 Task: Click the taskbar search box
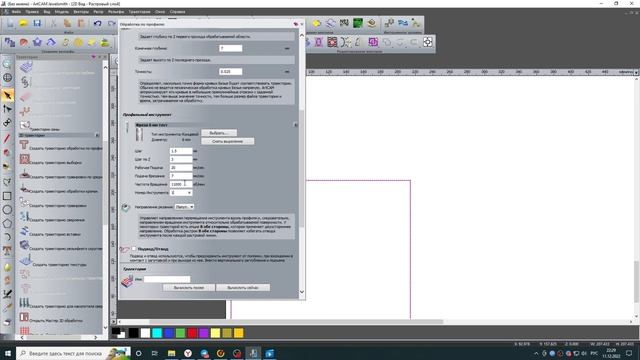pos(73,353)
